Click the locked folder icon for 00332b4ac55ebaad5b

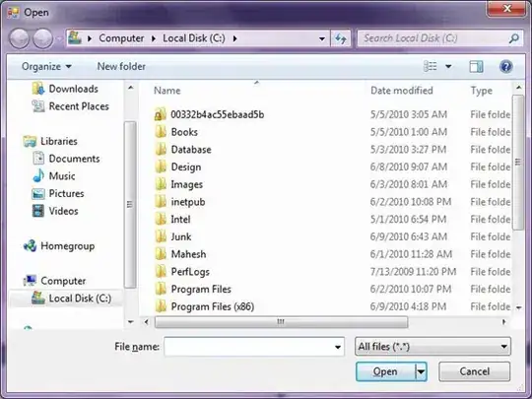click(161, 114)
